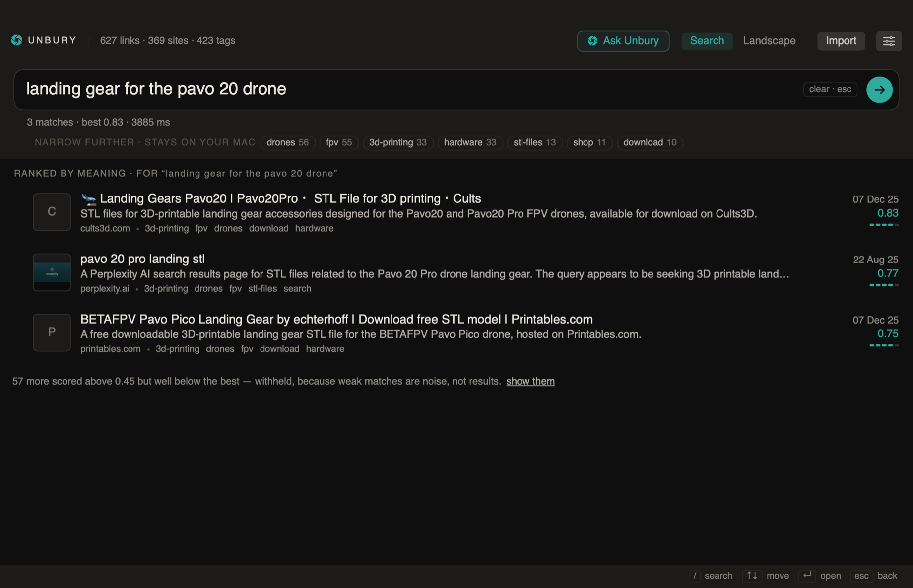The width and height of the screenshot is (913, 588).
Task: Open the BETAFPV Pavo Pico Landing Gear result
Action: point(336,319)
